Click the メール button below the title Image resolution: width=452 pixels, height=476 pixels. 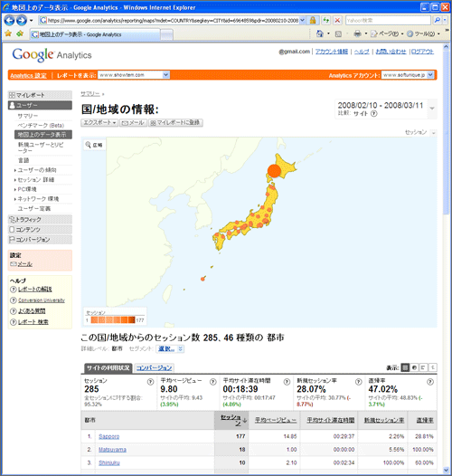[133, 123]
